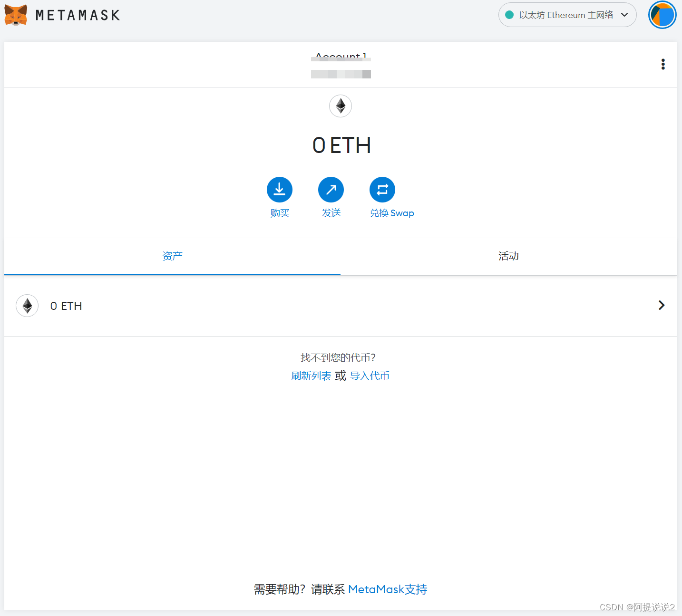Open the account avatar menu
This screenshot has width=682, height=616.
[662, 15]
